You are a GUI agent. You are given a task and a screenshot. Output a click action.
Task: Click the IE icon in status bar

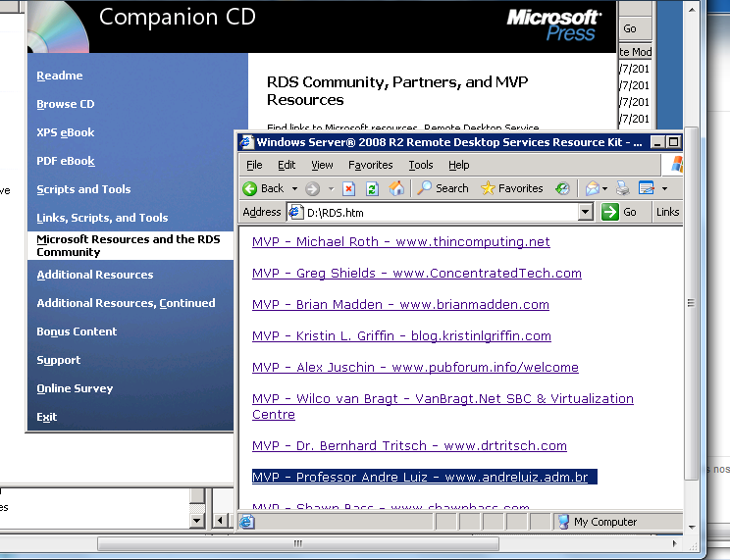[x=247, y=522]
